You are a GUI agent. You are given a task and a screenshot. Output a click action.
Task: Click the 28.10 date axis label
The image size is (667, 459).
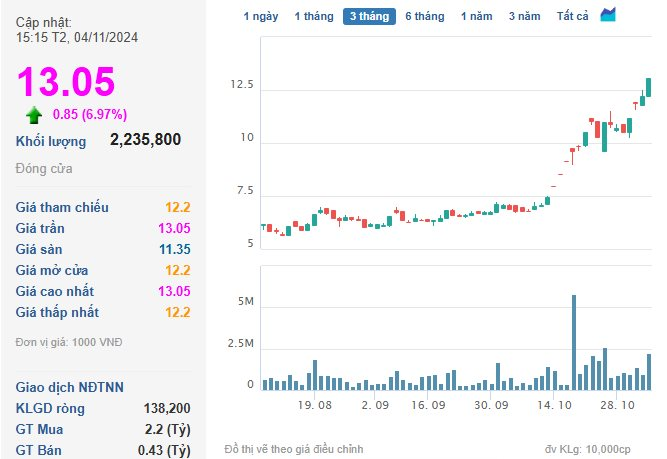click(x=617, y=405)
